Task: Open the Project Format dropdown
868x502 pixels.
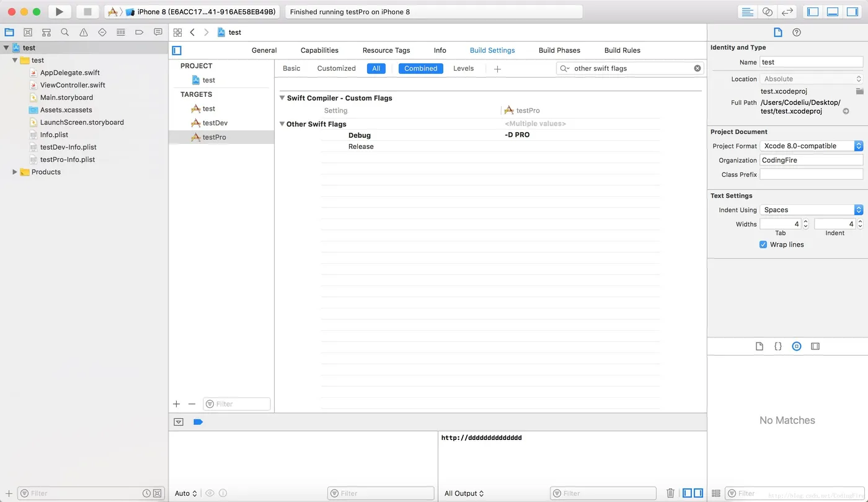Action: point(812,146)
